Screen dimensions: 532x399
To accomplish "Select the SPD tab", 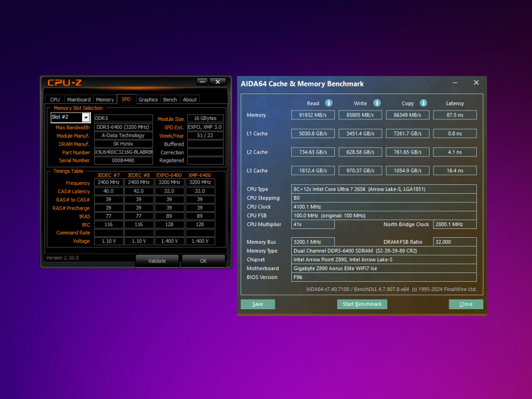I will pos(126,99).
